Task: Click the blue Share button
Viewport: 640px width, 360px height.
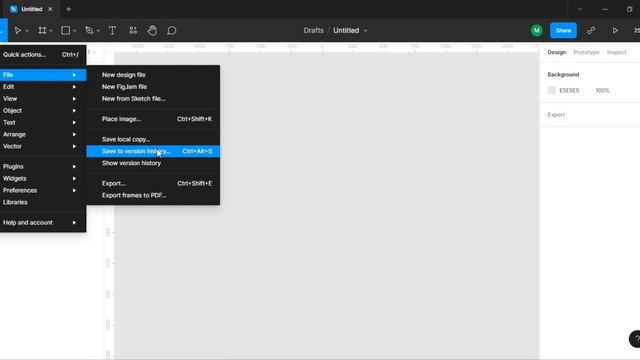Action: click(x=563, y=31)
